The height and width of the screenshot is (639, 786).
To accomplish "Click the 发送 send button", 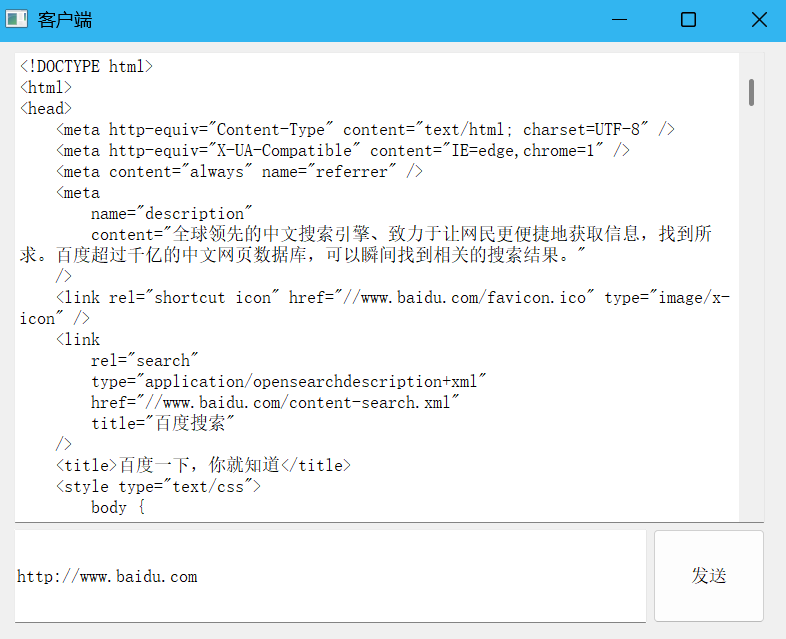I will click(x=709, y=576).
